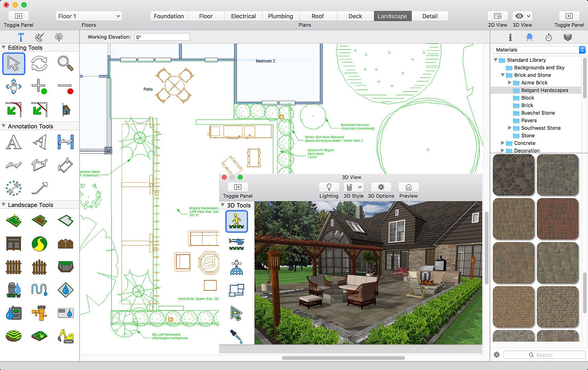The height and width of the screenshot is (370, 588).
Task: Switch to the Electrical plan tab
Action: click(243, 16)
